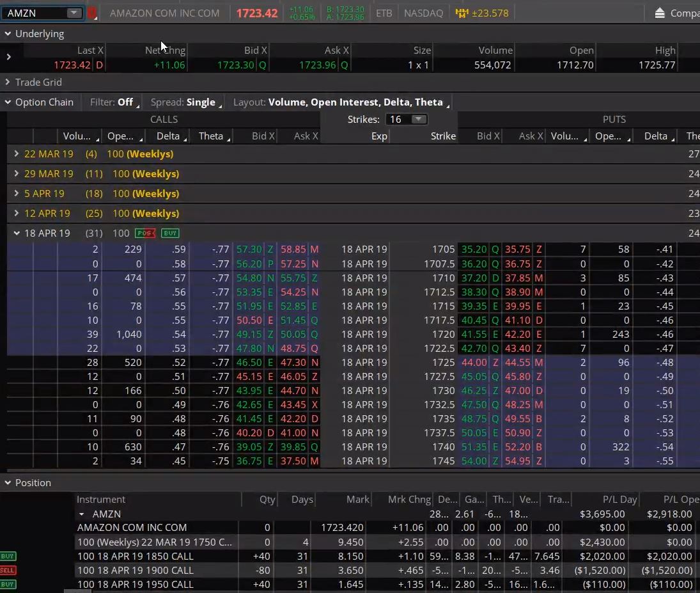This screenshot has width=700, height=593.
Task: Click the calls Delta column header
Action: pos(167,136)
